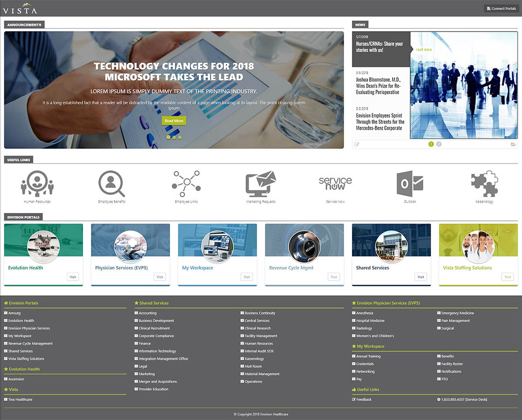This screenshot has height=420, width=522.
Task: Open the Credentials footer link
Action: 365,364
